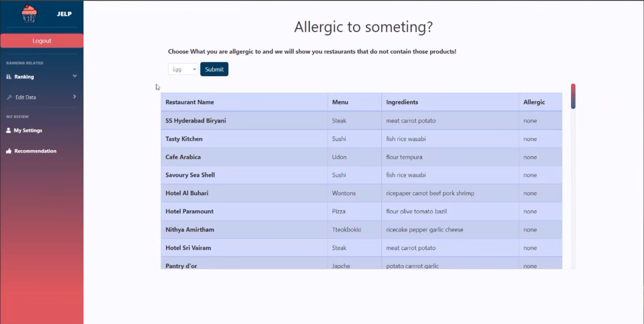Select the SS Hyderabad Biryani row
The image size is (644, 324).
(x=361, y=121)
